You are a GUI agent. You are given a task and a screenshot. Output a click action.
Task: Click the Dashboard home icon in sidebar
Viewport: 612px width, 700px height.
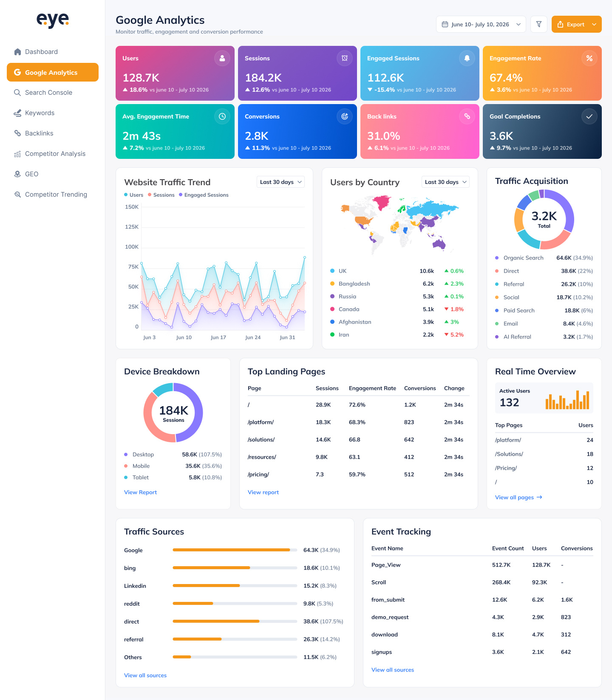(x=17, y=52)
